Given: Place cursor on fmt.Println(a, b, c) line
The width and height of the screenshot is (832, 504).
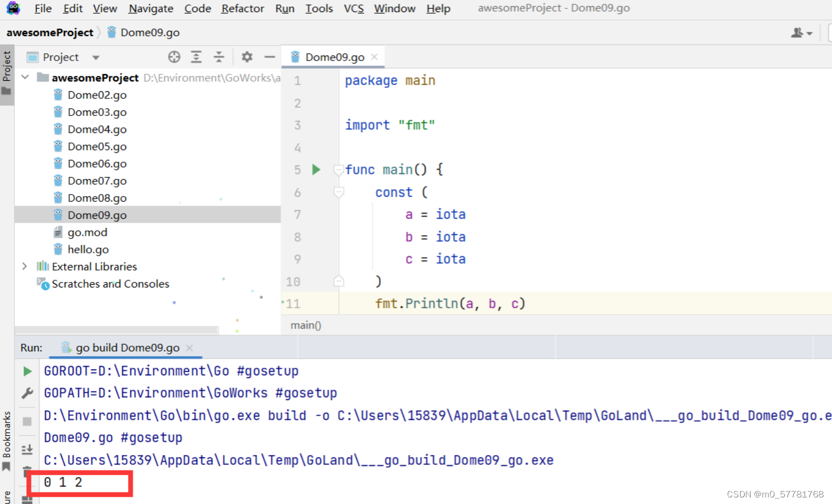Looking at the screenshot, I should point(450,303).
